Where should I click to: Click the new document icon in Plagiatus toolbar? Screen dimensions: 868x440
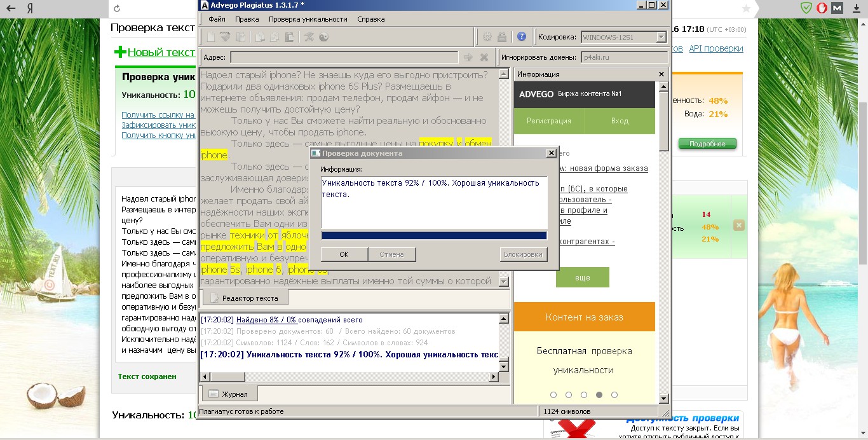(211, 37)
